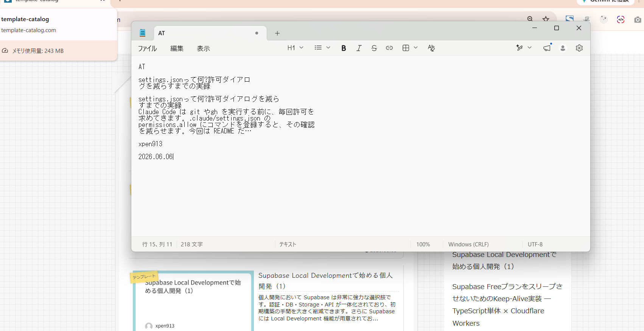Insert a table with the table icon
Image resolution: width=644 pixels, height=331 pixels.
pos(406,48)
